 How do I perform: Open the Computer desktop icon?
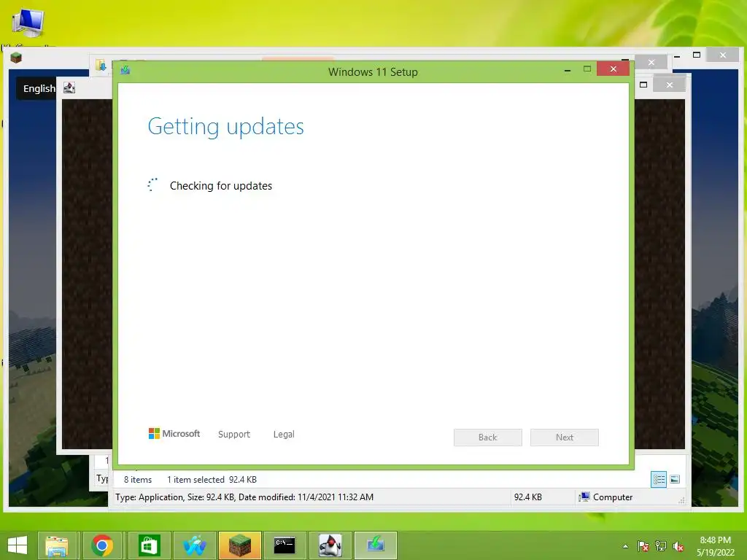[28, 24]
